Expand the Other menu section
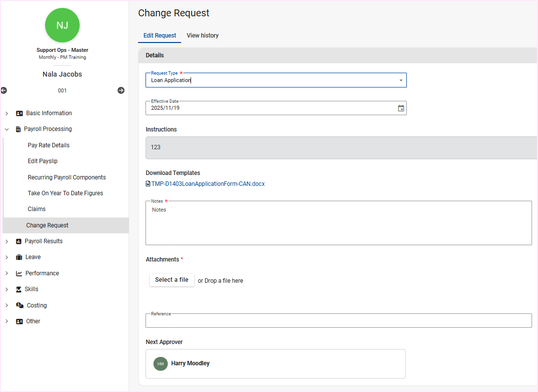This screenshot has width=538, height=392. 7,321
